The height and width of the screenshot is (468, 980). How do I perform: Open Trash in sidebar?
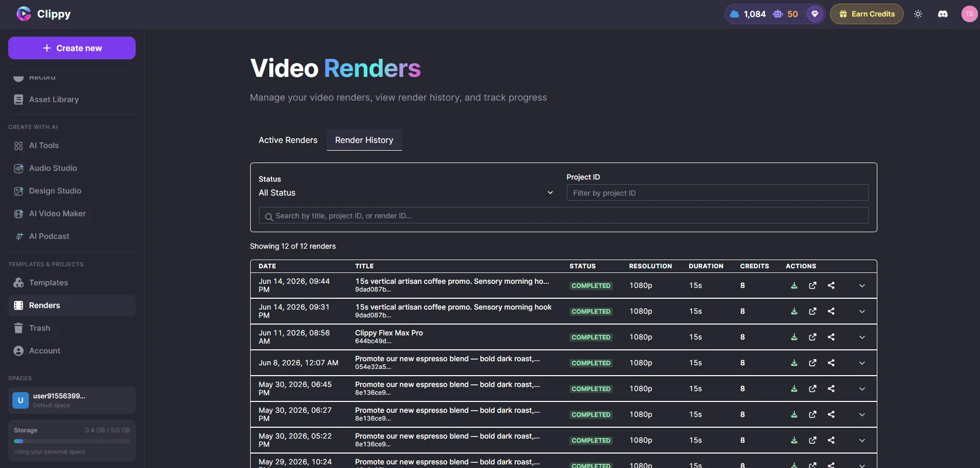[72, 328]
